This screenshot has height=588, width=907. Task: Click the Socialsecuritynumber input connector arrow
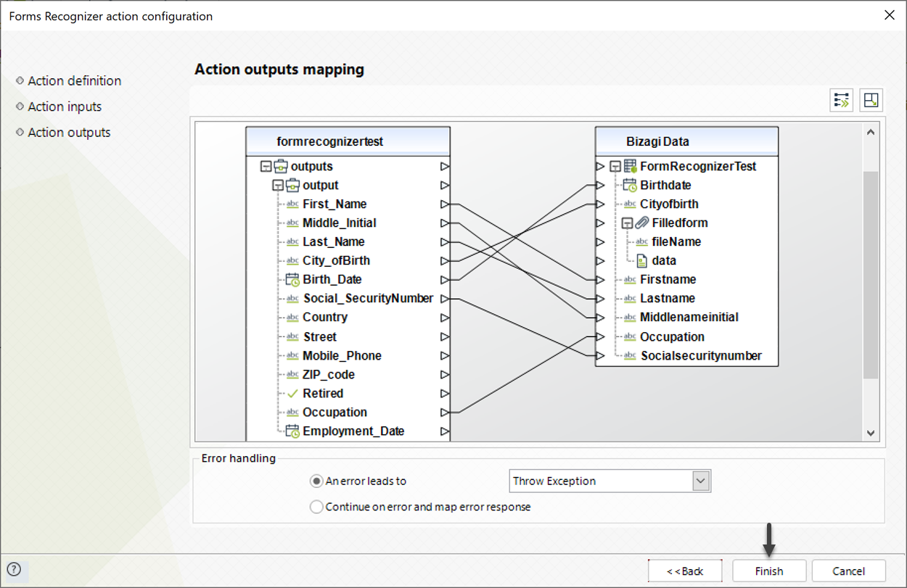pyautogui.click(x=600, y=355)
